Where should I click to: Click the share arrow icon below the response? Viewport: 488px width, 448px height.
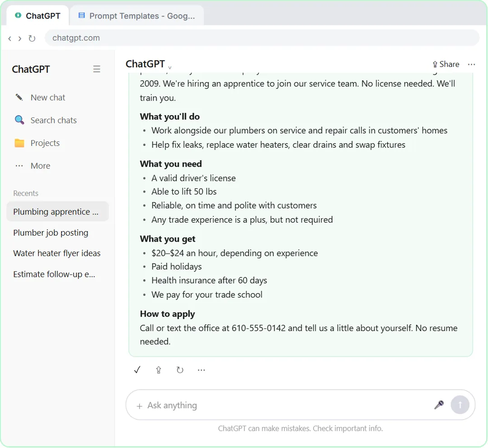(159, 370)
